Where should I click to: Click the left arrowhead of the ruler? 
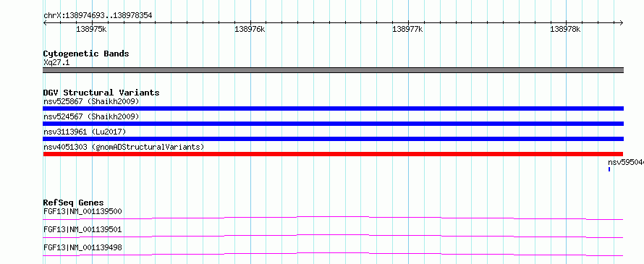tap(45, 23)
